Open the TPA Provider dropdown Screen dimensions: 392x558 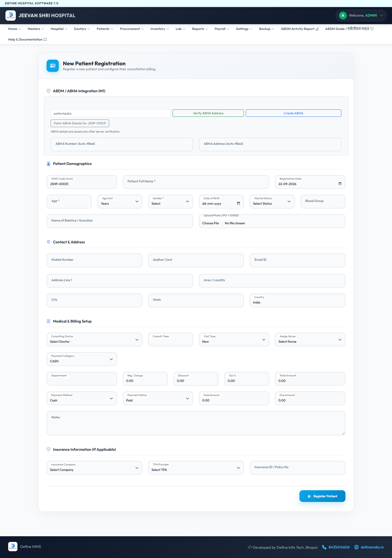point(196,468)
